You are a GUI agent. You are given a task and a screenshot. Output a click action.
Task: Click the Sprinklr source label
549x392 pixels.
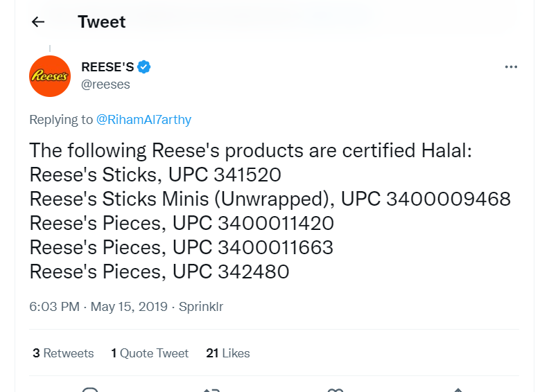click(201, 306)
